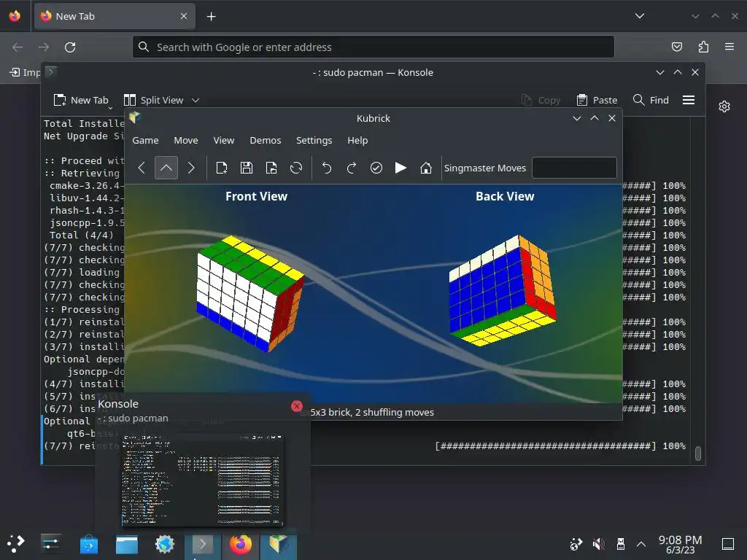Click the globe browser icon in the taskbar
Screen dimensions: 747x560
tap(165, 544)
